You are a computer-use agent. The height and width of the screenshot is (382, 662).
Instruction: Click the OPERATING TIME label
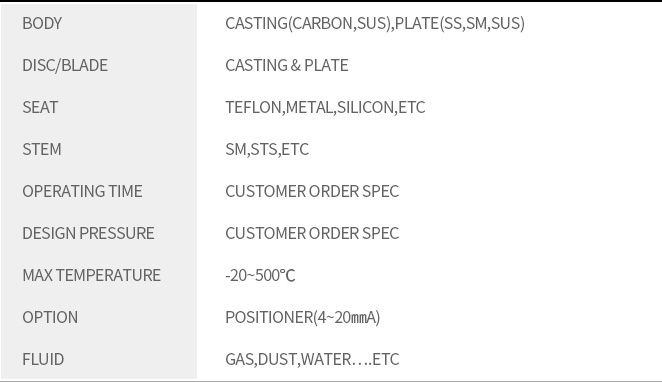coord(82,191)
